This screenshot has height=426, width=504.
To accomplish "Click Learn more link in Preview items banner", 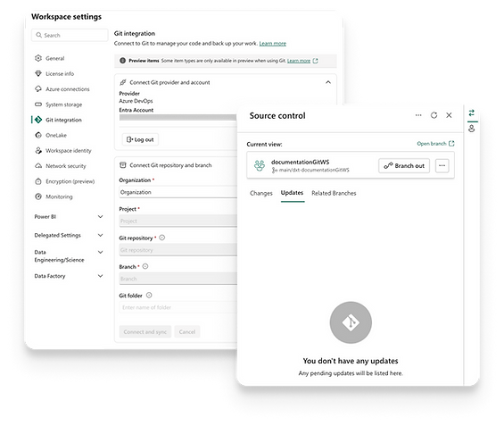I will pyautogui.click(x=299, y=61).
